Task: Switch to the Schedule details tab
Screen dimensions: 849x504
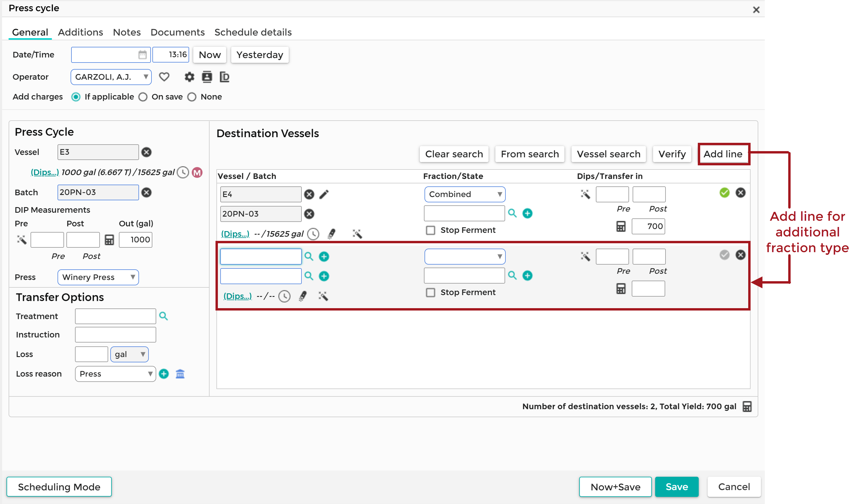Action: click(x=253, y=32)
